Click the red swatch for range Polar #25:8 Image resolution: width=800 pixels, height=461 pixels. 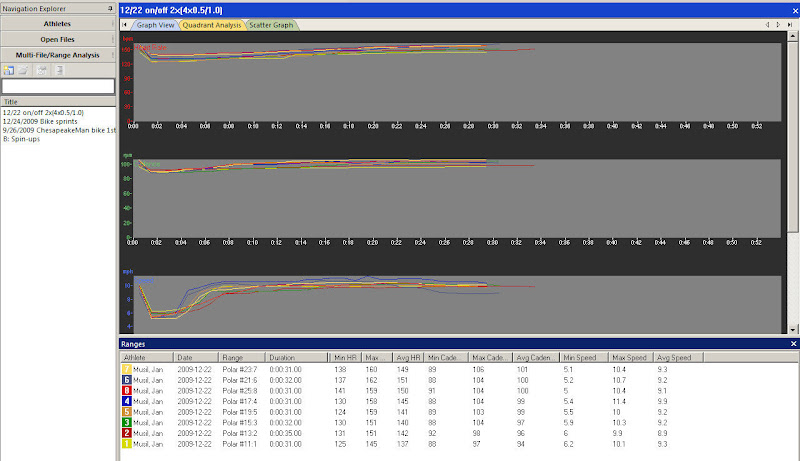tap(127, 390)
